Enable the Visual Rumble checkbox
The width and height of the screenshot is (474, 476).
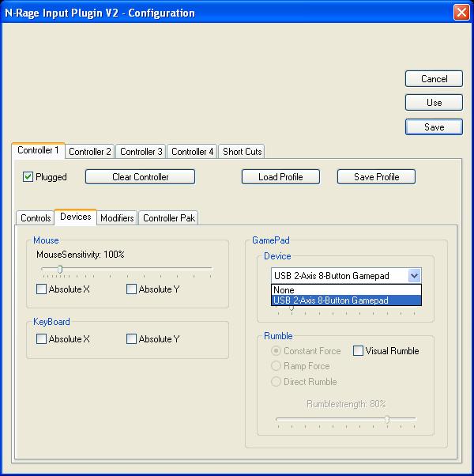click(358, 351)
